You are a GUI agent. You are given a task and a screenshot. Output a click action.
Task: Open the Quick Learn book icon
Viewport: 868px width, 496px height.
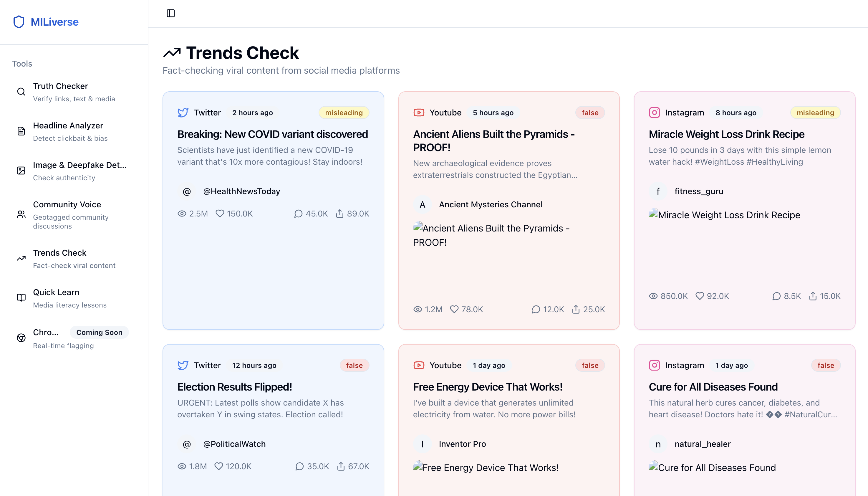coord(21,298)
